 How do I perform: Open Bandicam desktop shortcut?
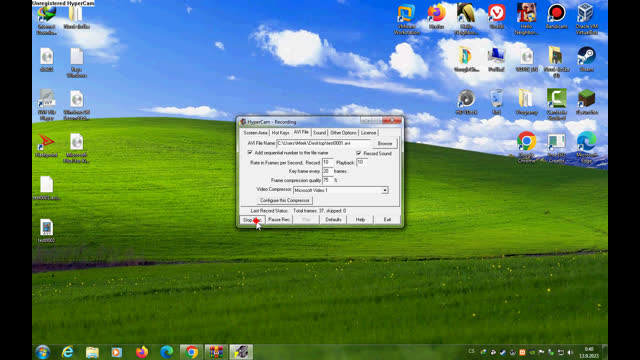(556, 16)
